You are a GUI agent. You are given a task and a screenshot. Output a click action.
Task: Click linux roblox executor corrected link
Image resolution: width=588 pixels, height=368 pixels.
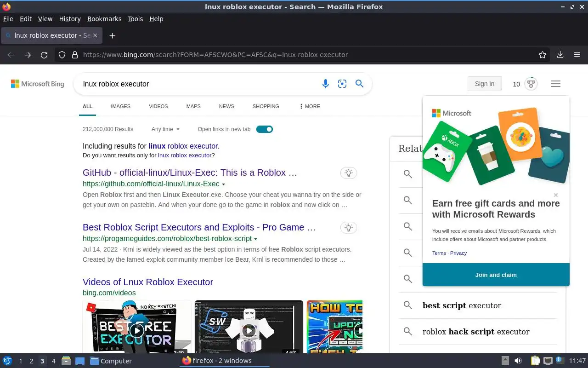click(184, 146)
